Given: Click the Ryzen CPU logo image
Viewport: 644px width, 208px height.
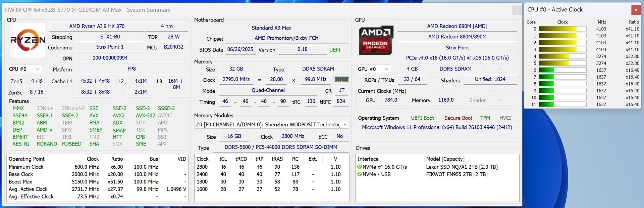Looking at the screenshot, I should [28, 40].
